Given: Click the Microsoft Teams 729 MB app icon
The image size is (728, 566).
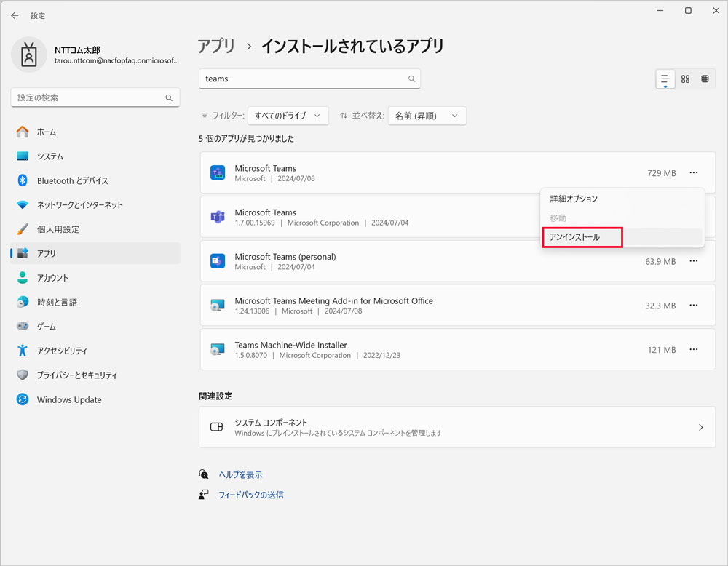Looking at the screenshot, I should point(218,172).
